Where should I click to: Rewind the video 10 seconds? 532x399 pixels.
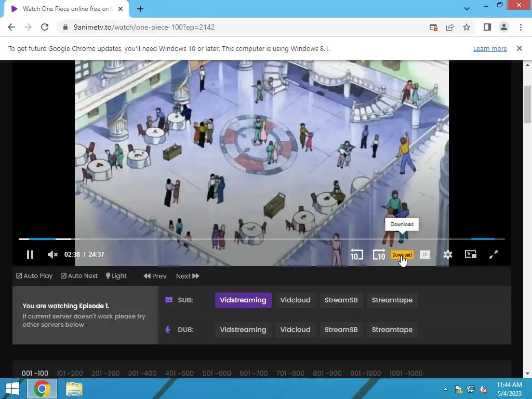[356, 255]
